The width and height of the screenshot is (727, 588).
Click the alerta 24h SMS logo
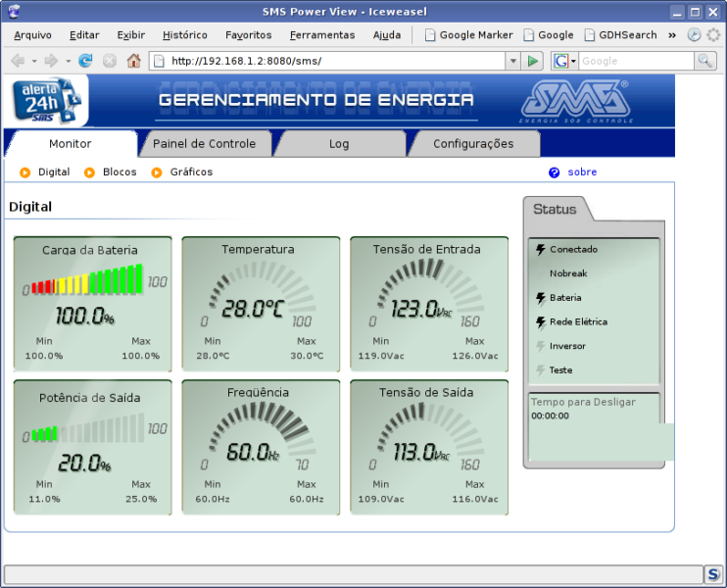click(x=46, y=100)
